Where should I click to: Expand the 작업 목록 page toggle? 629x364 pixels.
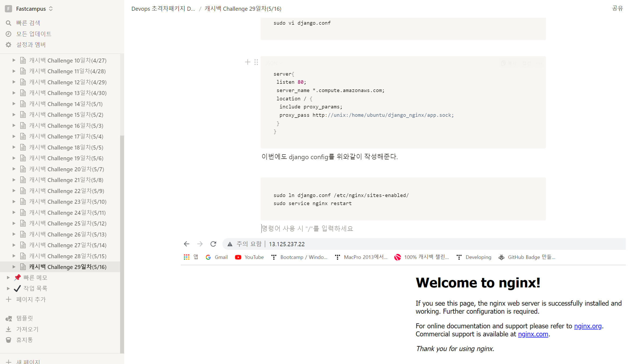click(x=8, y=288)
